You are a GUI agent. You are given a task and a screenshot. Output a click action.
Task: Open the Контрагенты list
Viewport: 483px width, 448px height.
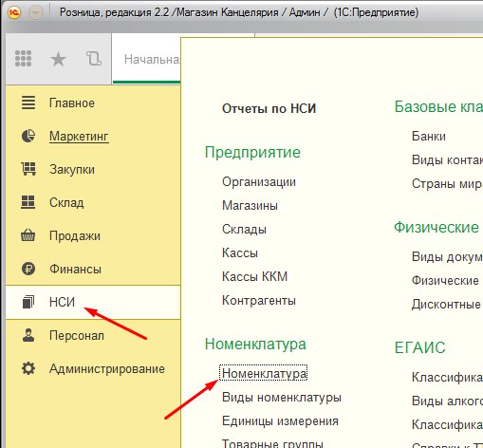259,301
